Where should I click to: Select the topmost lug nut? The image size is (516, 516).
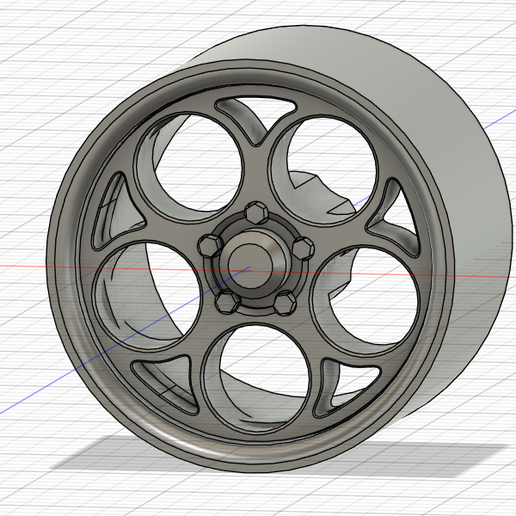point(256,212)
